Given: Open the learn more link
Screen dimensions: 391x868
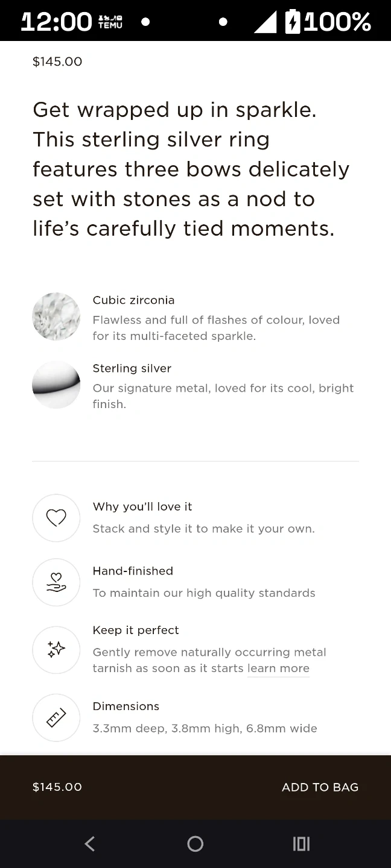Looking at the screenshot, I should pos(278,668).
